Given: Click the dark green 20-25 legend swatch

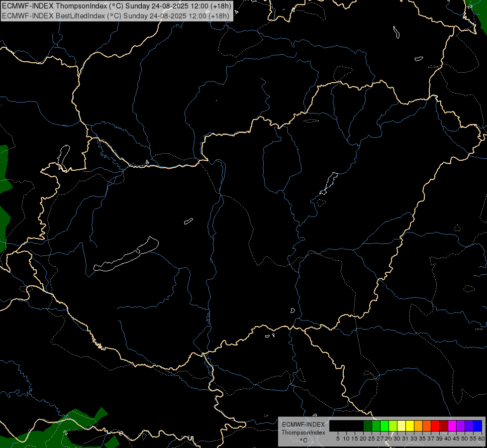Looking at the screenshot, I should click(368, 426).
